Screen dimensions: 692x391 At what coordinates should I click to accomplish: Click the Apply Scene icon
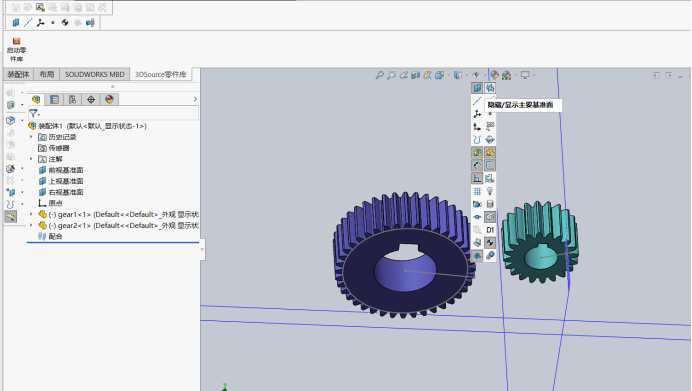(506, 75)
